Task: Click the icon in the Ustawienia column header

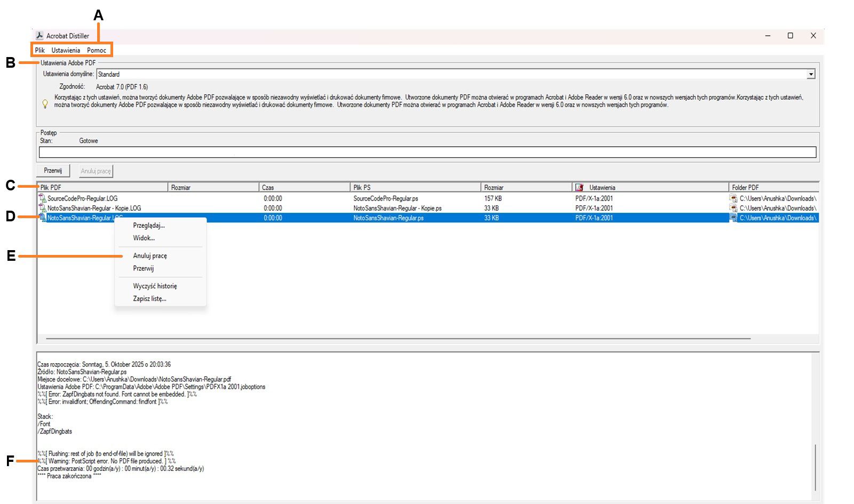Action: tap(580, 187)
